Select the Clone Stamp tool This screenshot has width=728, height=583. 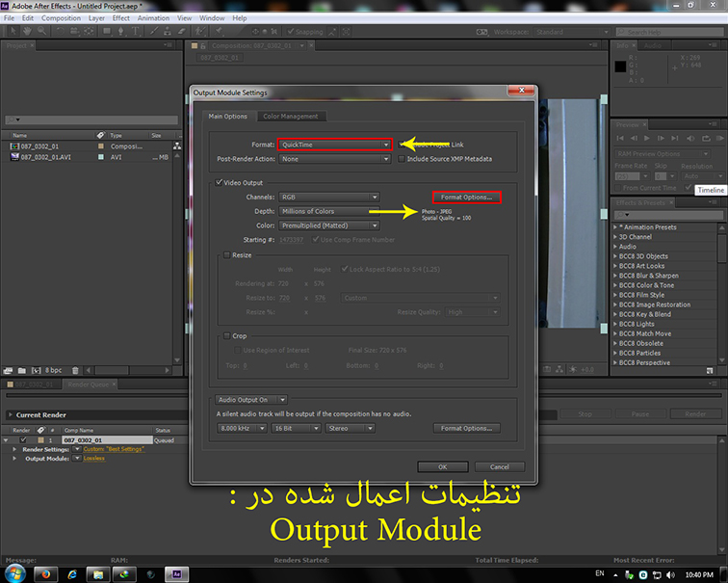168,31
